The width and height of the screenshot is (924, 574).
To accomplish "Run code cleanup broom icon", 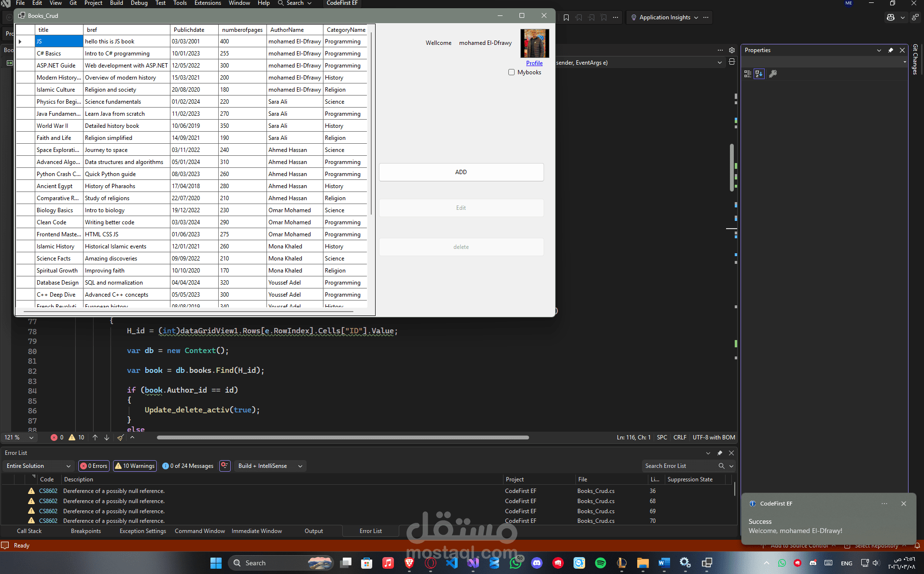I will tap(121, 437).
